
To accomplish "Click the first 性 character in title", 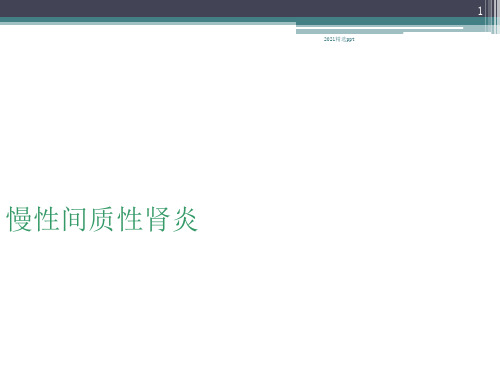I will (47, 219).
